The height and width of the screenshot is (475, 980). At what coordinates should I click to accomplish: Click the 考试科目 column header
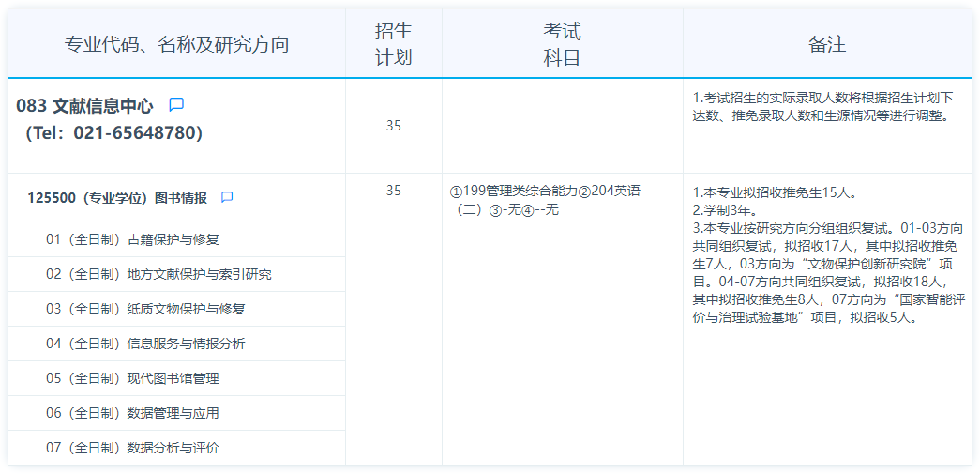[x=562, y=44]
